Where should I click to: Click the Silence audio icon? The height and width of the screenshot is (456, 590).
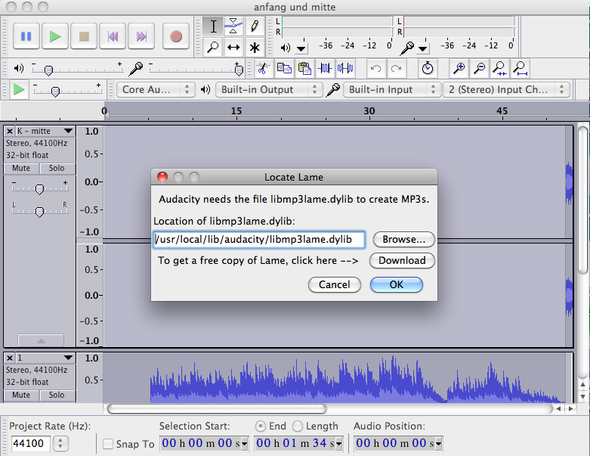coord(345,68)
